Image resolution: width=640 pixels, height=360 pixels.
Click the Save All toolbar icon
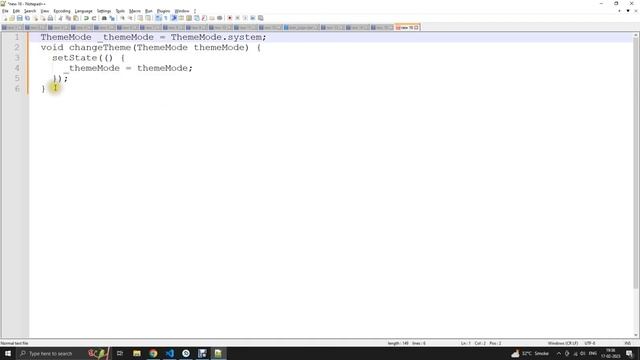[x=27, y=18]
